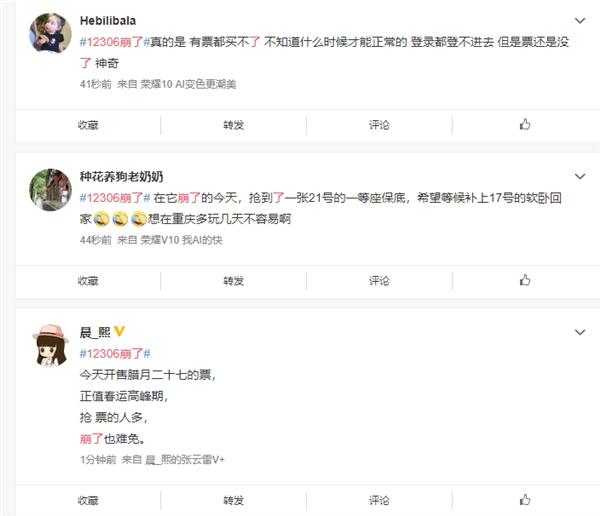Click 转发 under 种花养狗老奶奶's post
Viewport: 600px width, 516px height.
[x=233, y=280]
